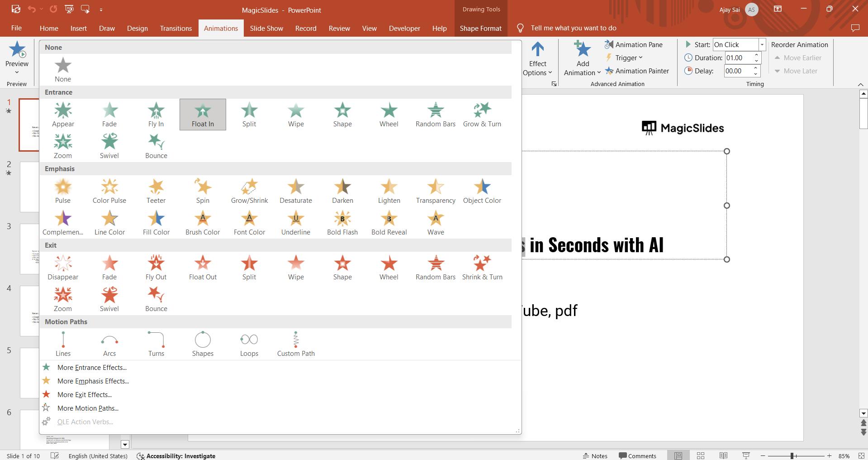Open Advanced Animation dialog launcher
Viewport: 868px width, 460px height.
(x=554, y=84)
